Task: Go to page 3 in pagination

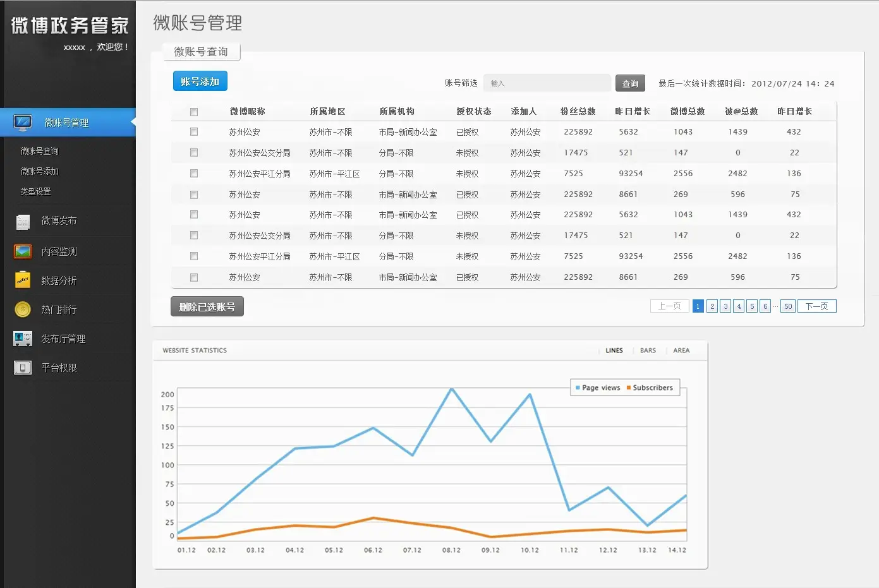Action: 725,306
